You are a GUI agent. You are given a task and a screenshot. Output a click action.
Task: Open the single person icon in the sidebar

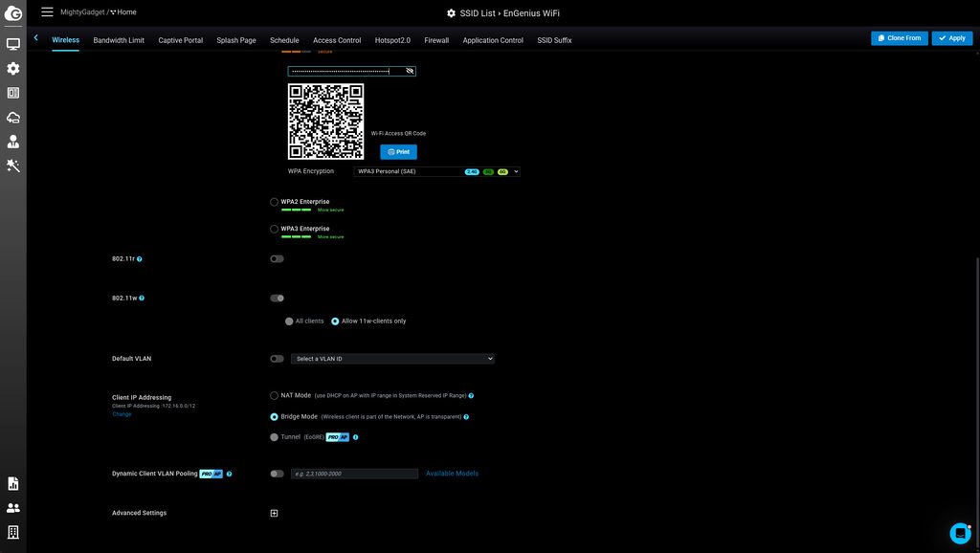tap(13, 142)
